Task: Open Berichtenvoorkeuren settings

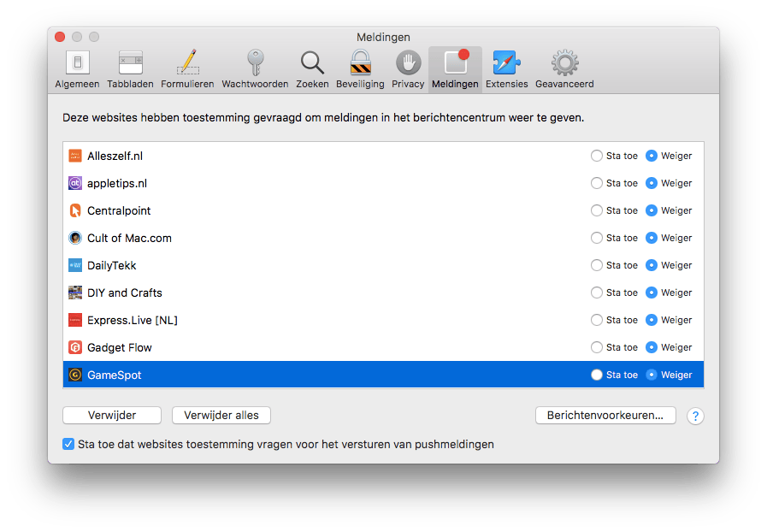Action: point(605,415)
